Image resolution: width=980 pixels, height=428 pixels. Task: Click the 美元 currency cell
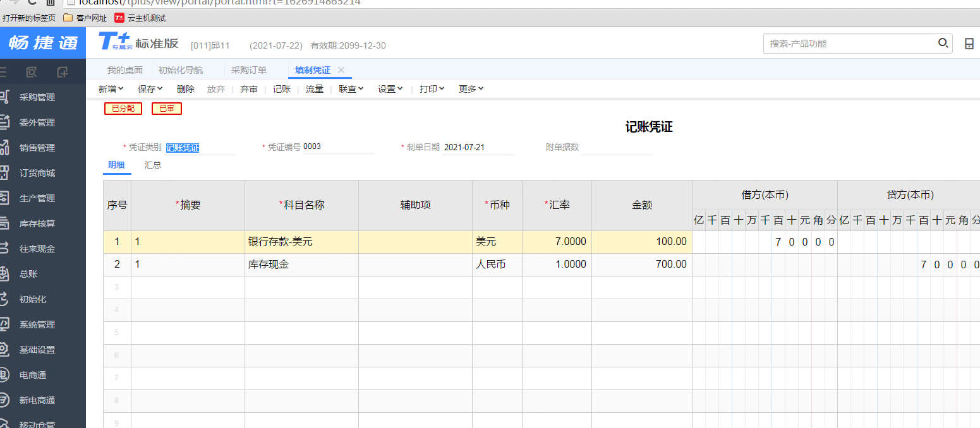click(497, 242)
